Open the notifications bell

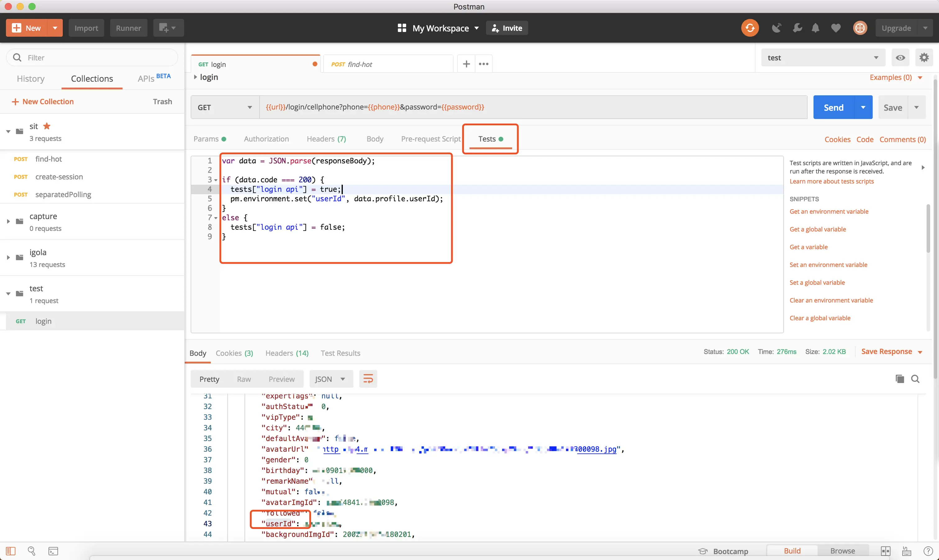click(x=816, y=28)
